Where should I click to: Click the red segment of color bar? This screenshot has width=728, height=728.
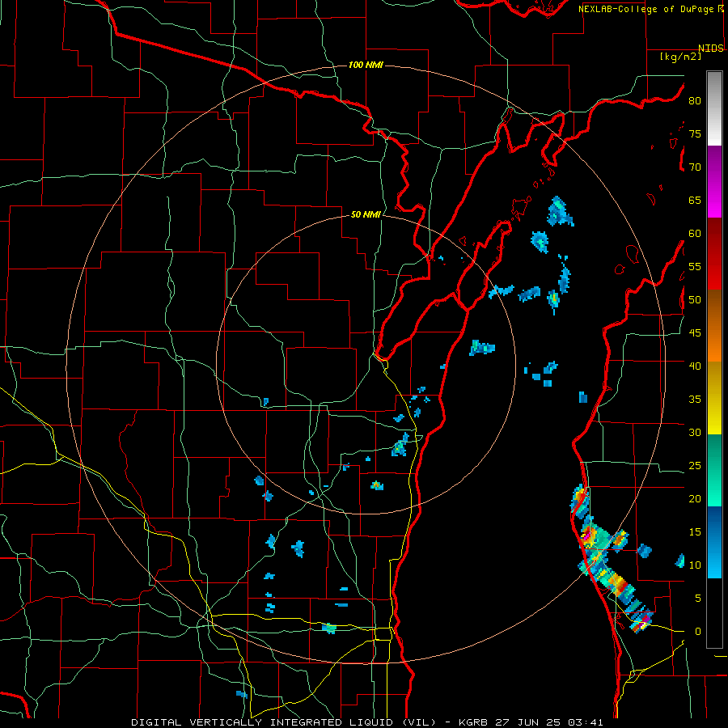(714, 254)
